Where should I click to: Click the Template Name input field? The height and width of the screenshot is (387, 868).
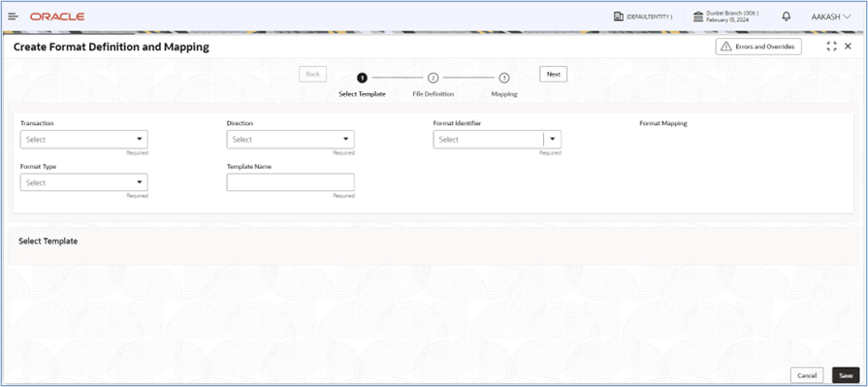point(291,182)
